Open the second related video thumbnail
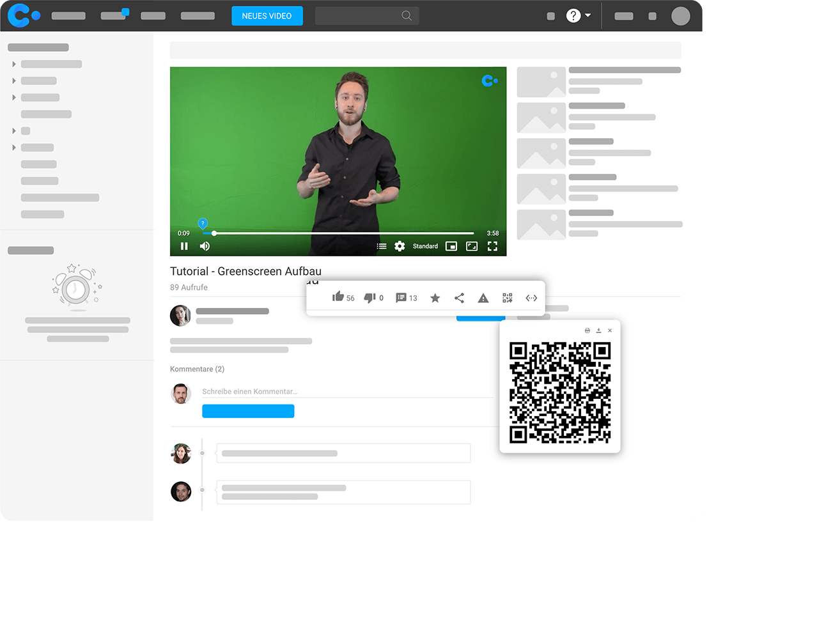This screenshot has width=840, height=636. pyautogui.click(x=541, y=118)
